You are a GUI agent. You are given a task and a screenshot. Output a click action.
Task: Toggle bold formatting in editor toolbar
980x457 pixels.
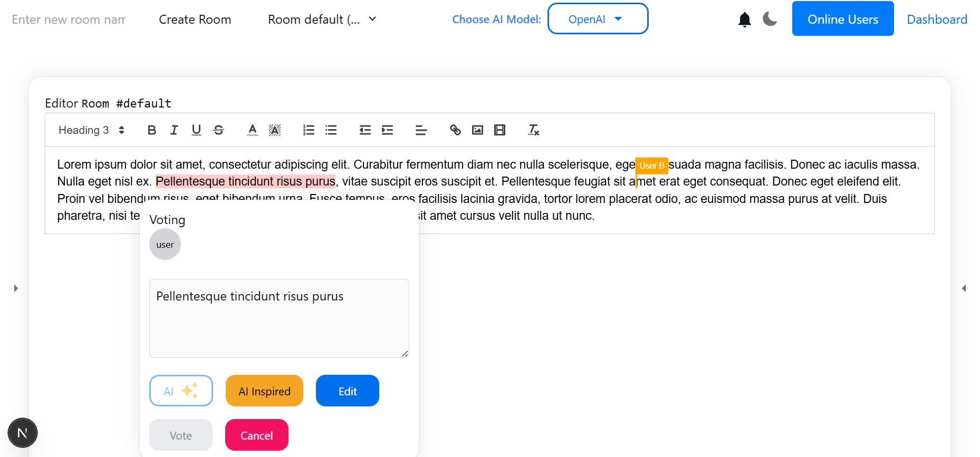tap(152, 130)
